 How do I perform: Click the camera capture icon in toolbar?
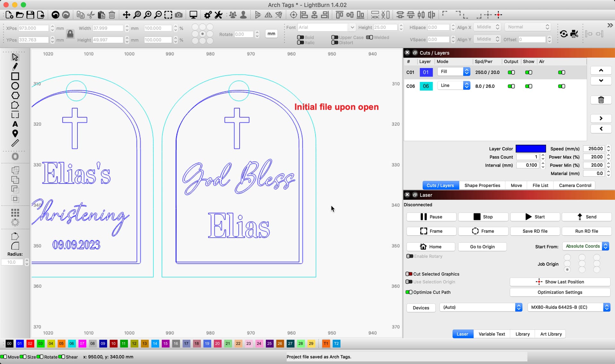[179, 15]
